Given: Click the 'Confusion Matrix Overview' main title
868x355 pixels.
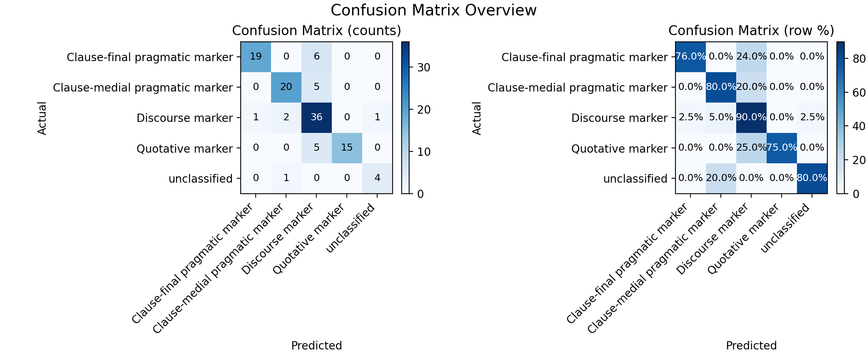Looking at the screenshot, I should coord(434,10).
